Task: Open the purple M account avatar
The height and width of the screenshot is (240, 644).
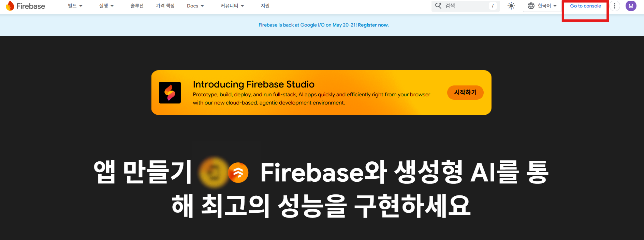Action: click(631, 6)
